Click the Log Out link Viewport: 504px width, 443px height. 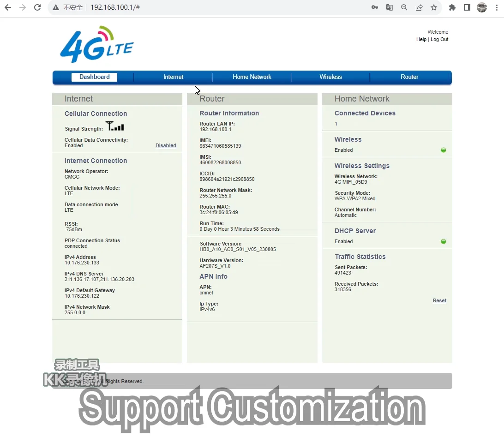point(439,39)
